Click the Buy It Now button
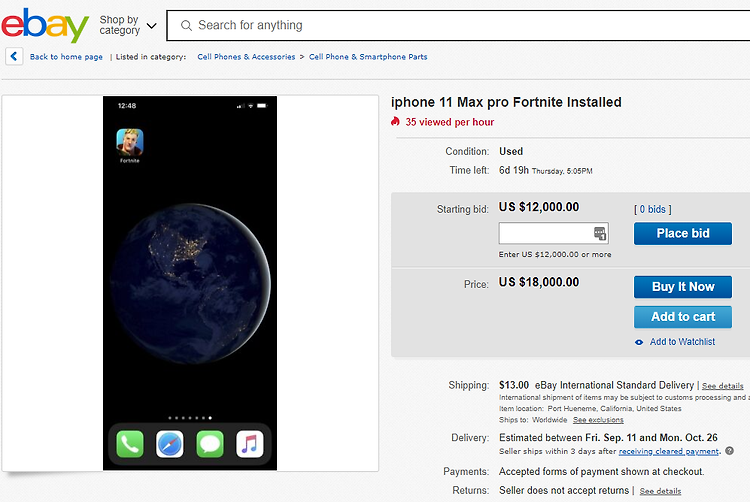This screenshot has height=502, width=750. tap(683, 287)
